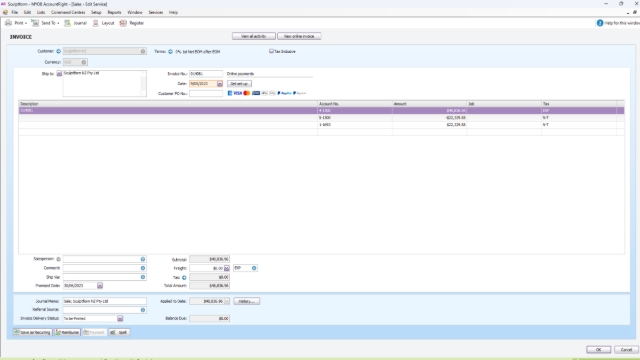This screenshot has width=640, height=360.
Task: Open the Edit menu
Action: (27, 13)
